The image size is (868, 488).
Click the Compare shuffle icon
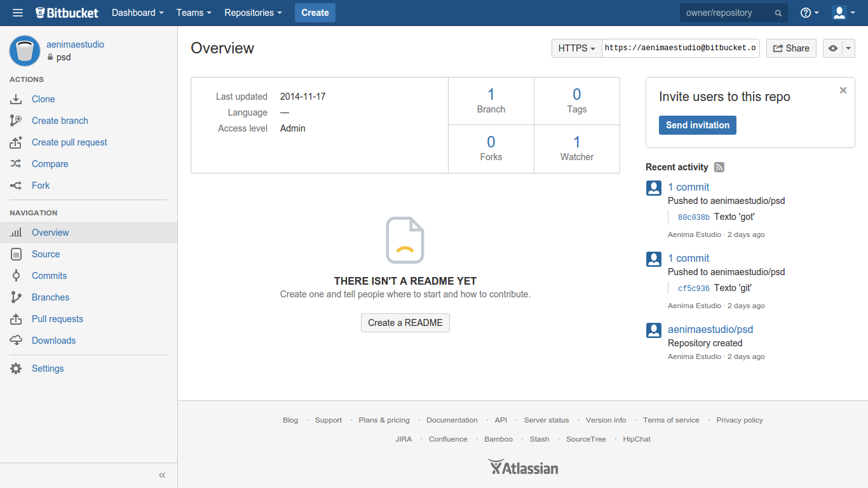coord(16,164)
